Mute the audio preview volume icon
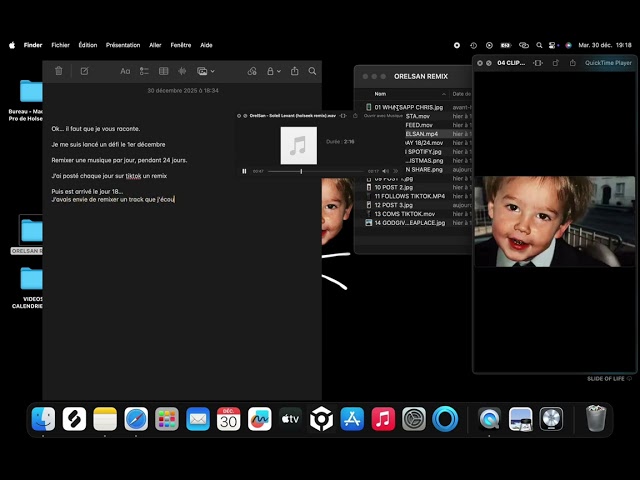The width and height of the screenshot is (640, 480). pos(385,171)
